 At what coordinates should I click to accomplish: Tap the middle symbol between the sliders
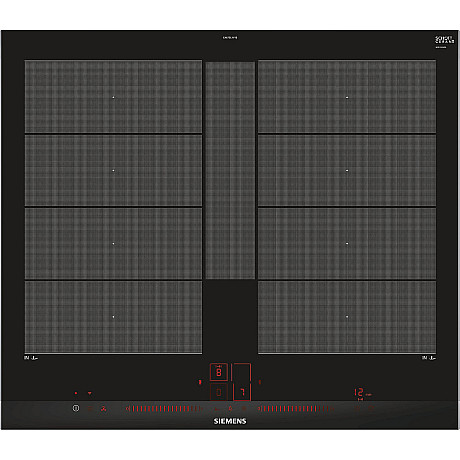click(x=230, y=408)
